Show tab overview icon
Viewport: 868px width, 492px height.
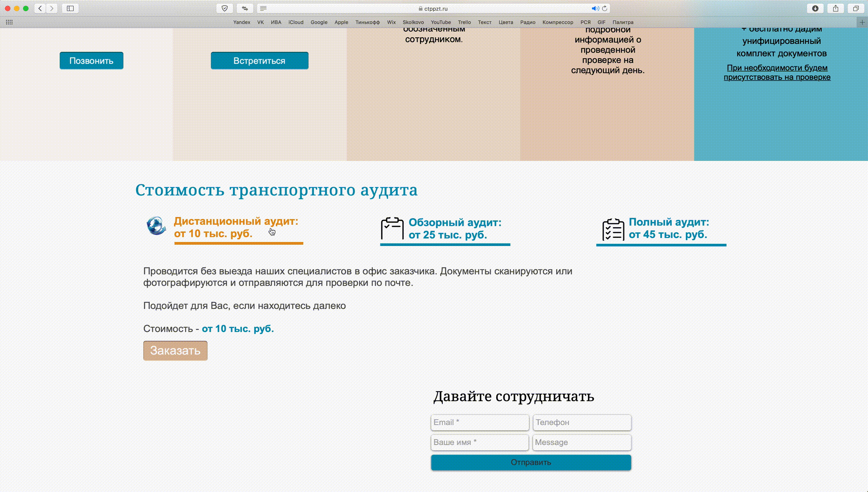pos(856,8)
